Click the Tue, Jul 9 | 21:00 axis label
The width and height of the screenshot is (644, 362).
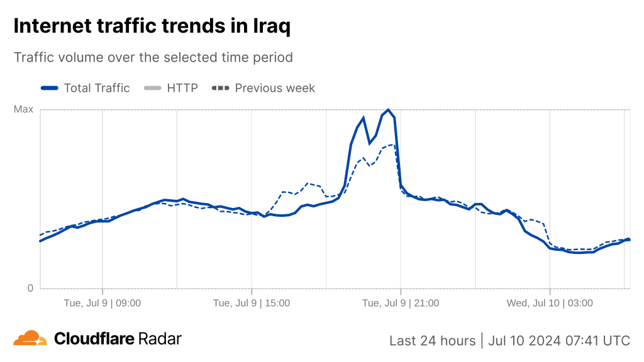tap(401, 303)
